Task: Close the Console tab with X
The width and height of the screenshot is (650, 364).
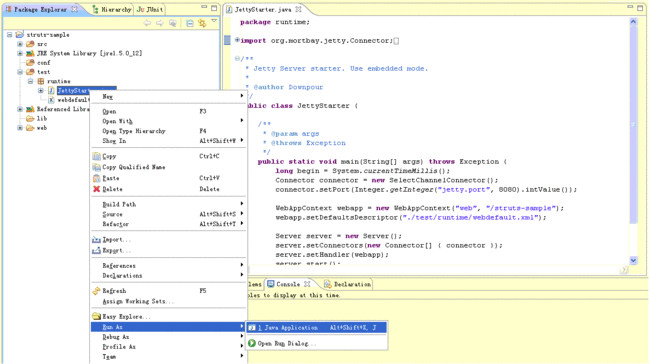Action: pos(307,284)
